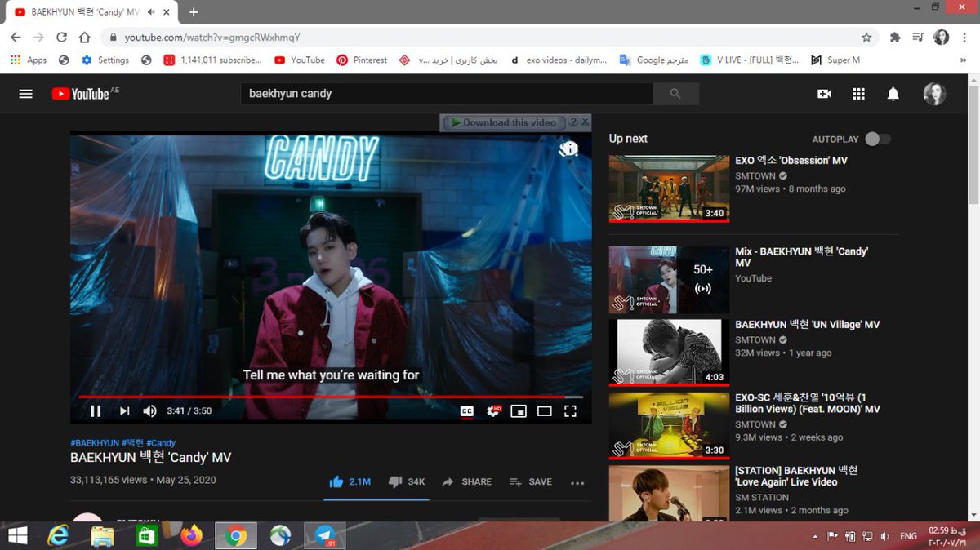Screen dimensions: 980x550
Task: Click the SAVE to playlist button
Action: click(530, 482)
